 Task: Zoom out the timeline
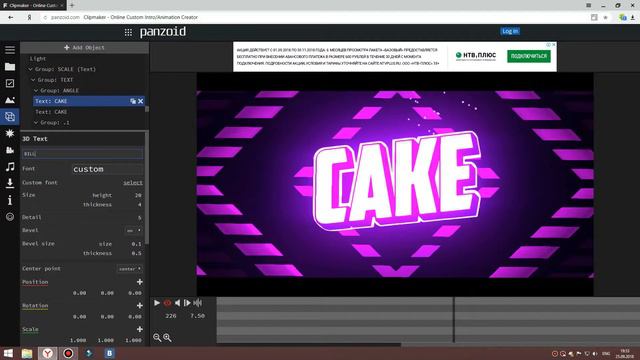click(157, 338)
